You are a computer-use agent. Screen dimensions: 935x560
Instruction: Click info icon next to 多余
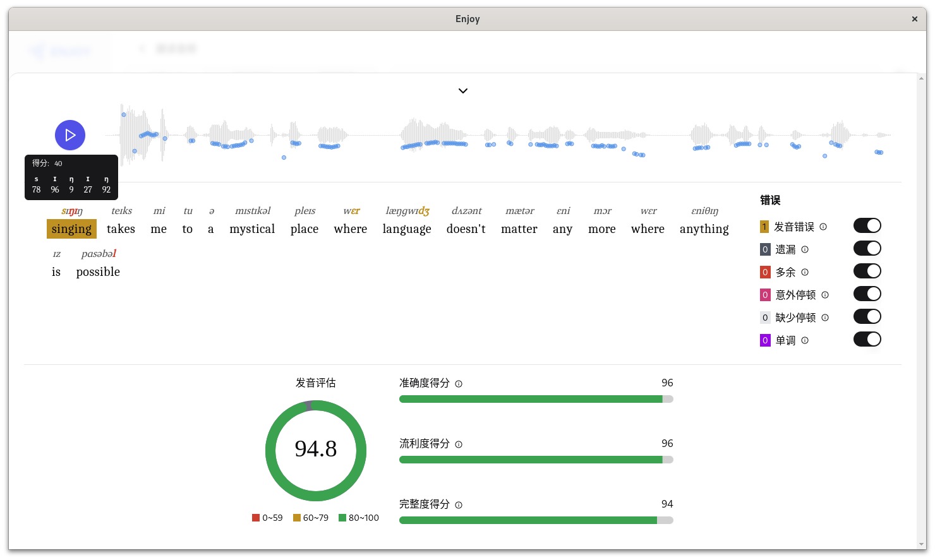(805, 272)
